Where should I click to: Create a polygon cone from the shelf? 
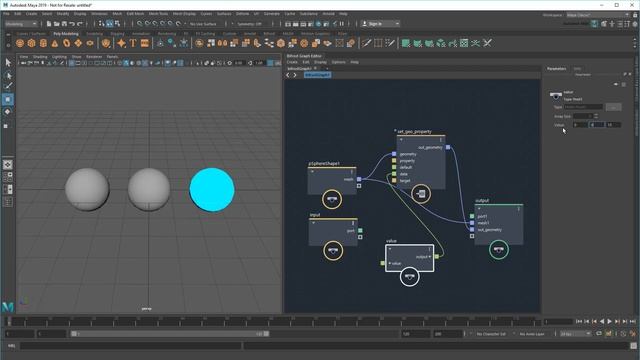(55, 43)
